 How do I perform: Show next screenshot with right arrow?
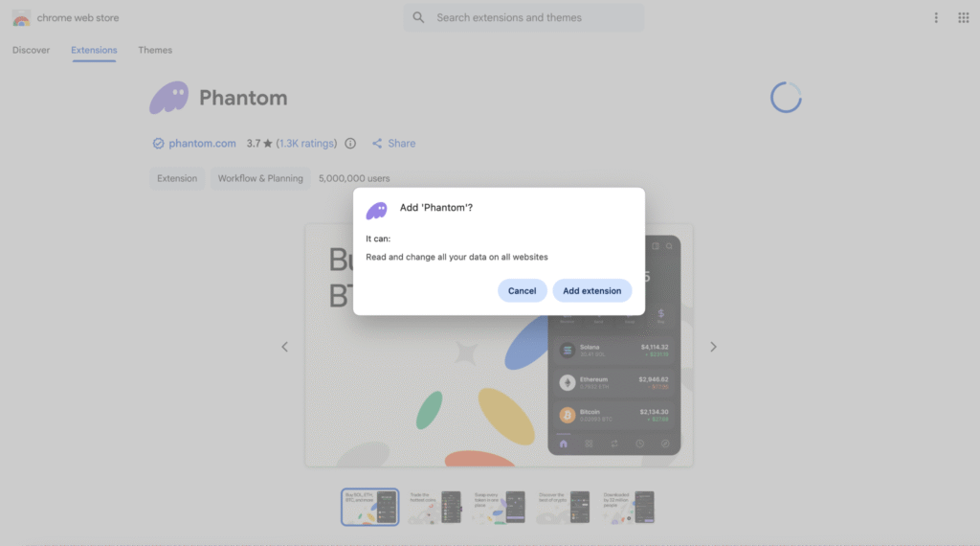coord(713,347)
